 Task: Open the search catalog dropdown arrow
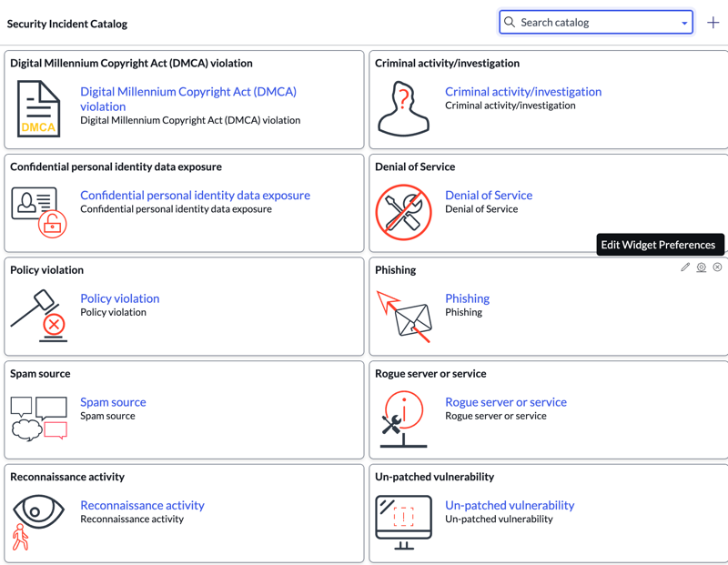pos(684,24)
